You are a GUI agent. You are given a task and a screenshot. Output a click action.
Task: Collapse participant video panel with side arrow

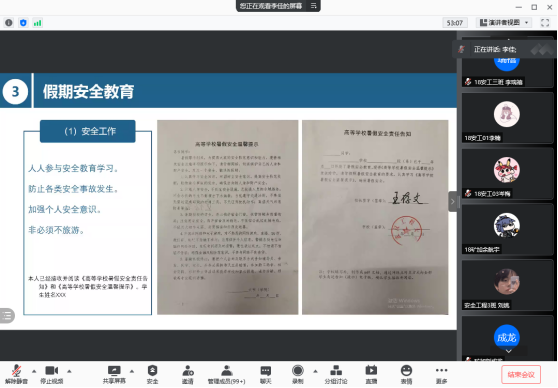coord(453,201)
